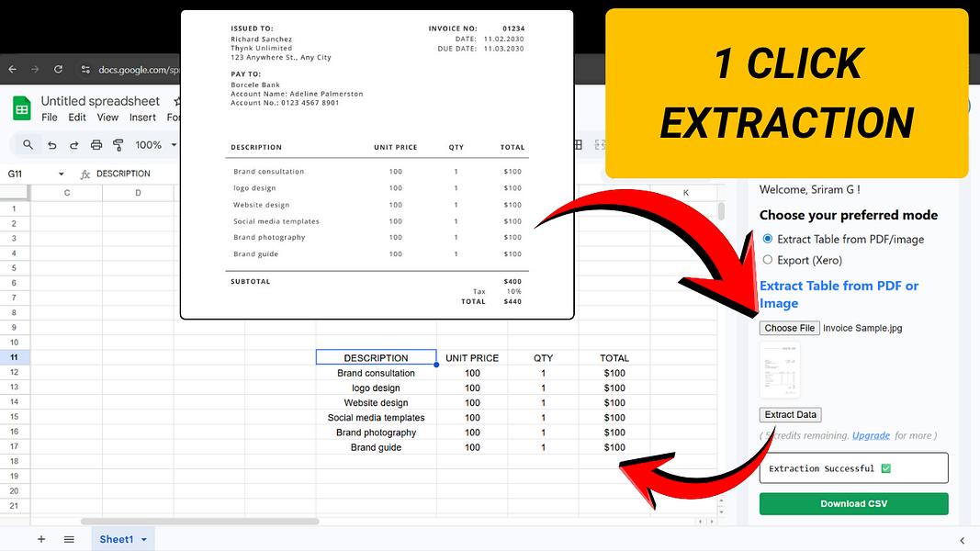Select Extract Table from PDF/image mode
Viewport: 980px width, 551px height.
click(x=768, y=239)
